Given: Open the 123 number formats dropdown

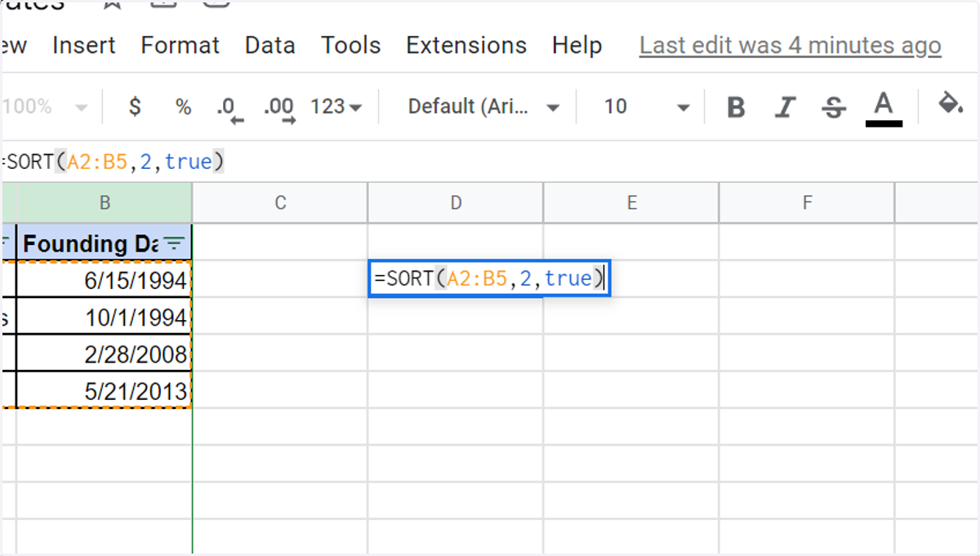Looking at the screenshot, I should pos(336,107).
